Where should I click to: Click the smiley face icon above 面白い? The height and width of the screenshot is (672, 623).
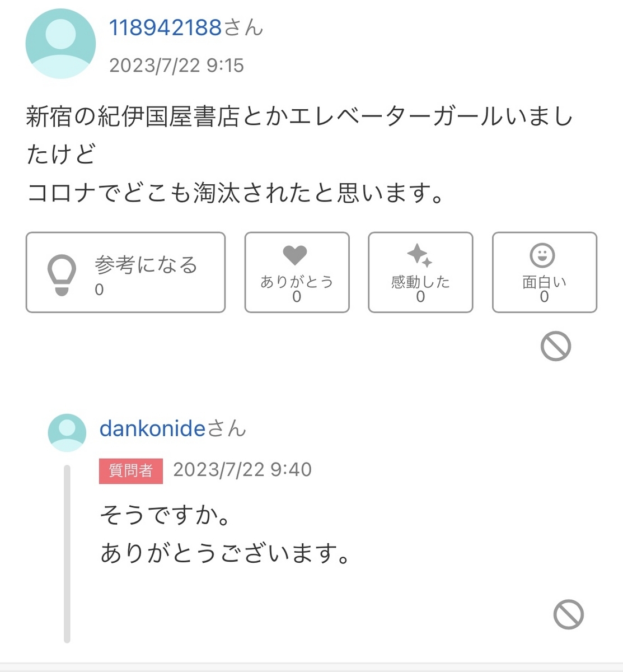coord(542,255)
